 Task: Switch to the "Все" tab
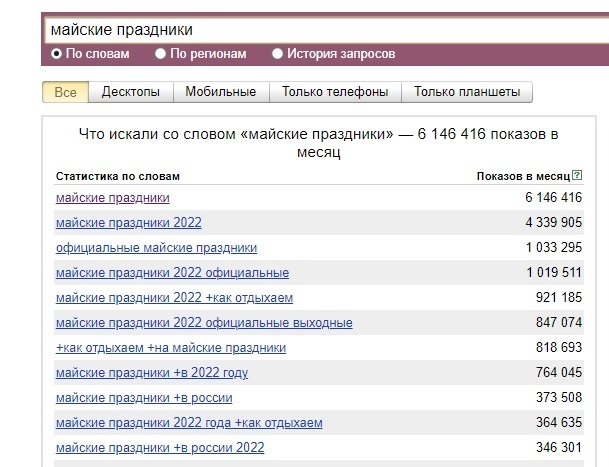65,92
